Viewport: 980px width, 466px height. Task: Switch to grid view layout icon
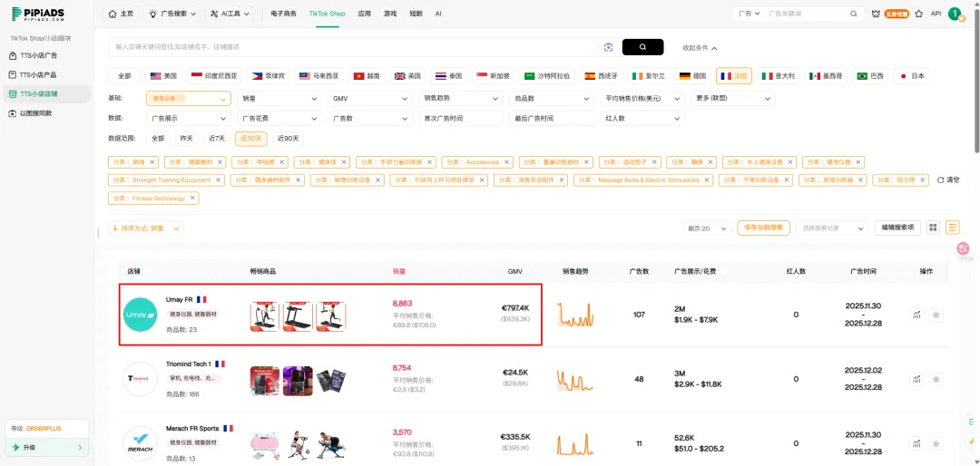(934, 228)
